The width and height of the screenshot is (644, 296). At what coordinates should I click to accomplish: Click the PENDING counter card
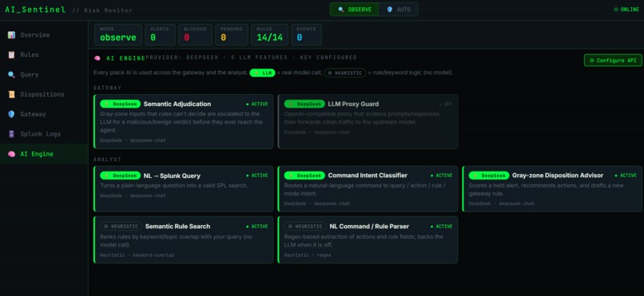232,34
